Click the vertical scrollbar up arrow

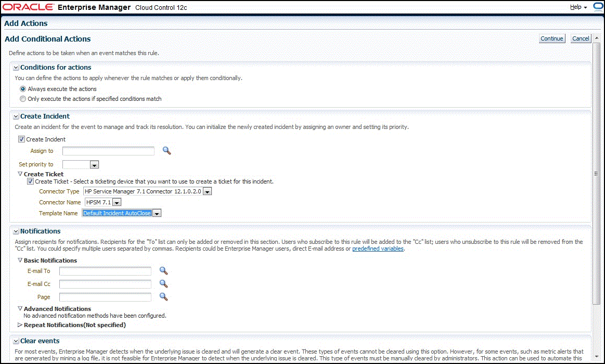[597, 38]
